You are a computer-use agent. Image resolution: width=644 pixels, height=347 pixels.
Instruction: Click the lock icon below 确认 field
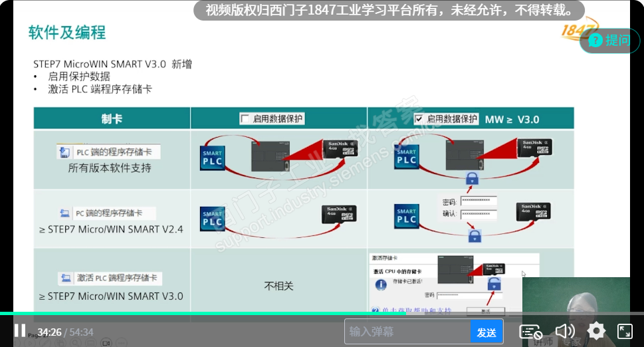(475, 236)
